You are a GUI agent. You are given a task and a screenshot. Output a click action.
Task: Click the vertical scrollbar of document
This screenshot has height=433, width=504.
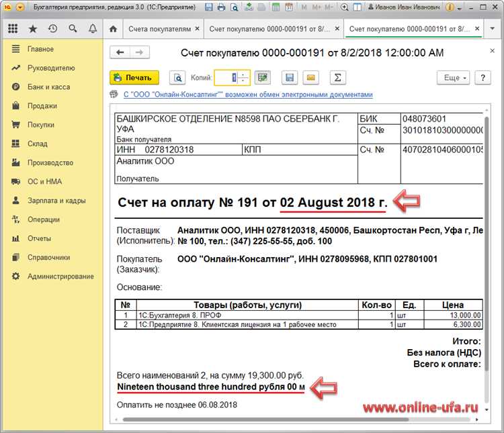487,244
